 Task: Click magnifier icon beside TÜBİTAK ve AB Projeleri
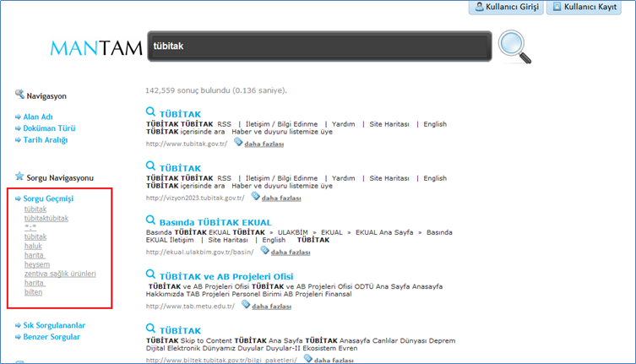coord(150,274)
